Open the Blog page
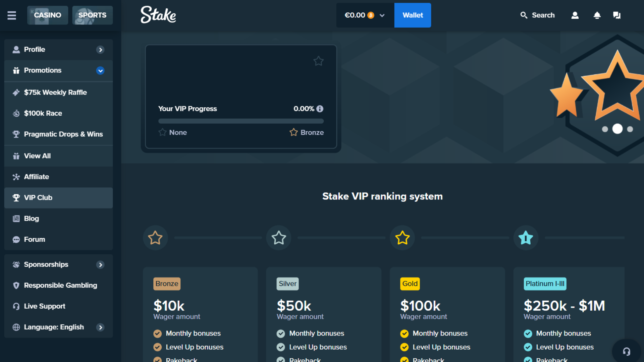This screenshot has width=644, height=362. click(x=58, y=219)
